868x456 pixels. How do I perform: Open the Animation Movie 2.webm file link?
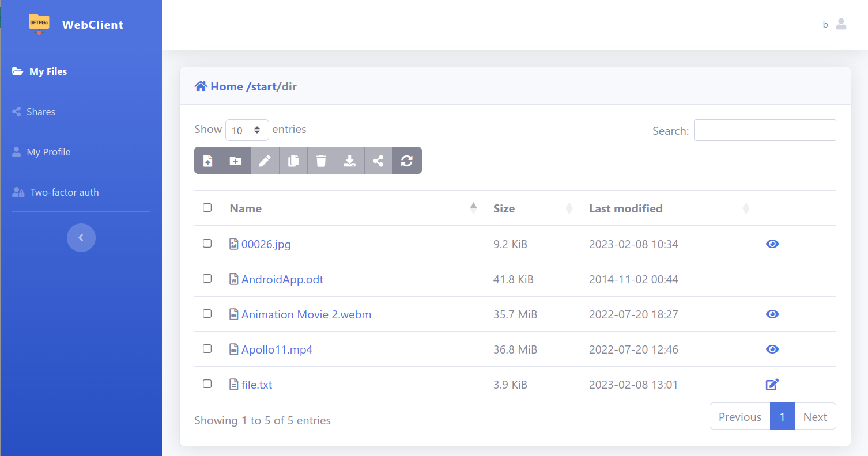306,314
